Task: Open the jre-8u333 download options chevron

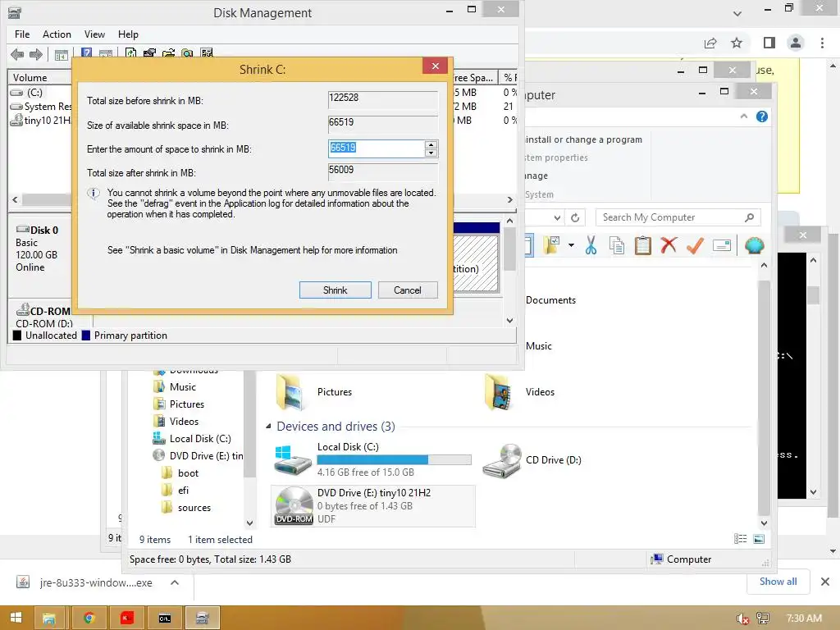Action: 175,583
